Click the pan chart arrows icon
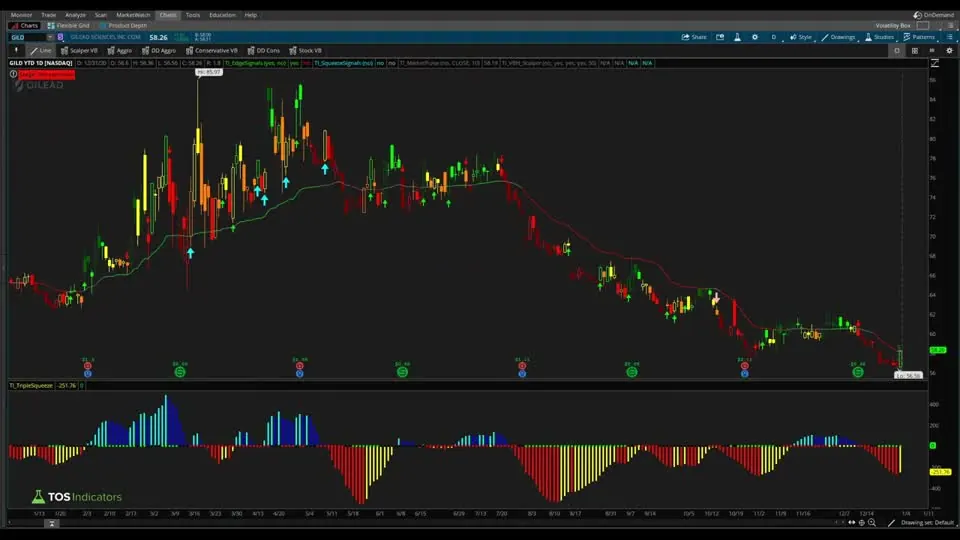The height and width of the screenshot is (540, 960). tap(852, 523)
